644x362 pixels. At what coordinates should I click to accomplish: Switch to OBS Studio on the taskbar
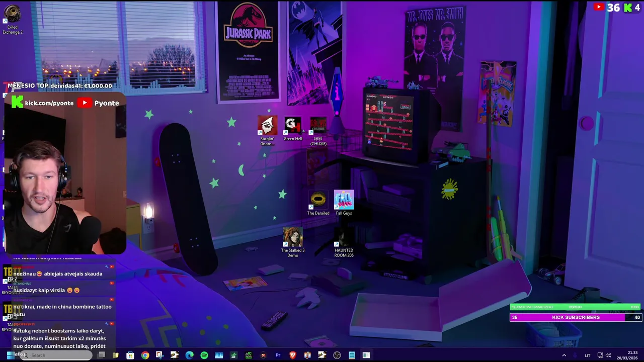337,355
